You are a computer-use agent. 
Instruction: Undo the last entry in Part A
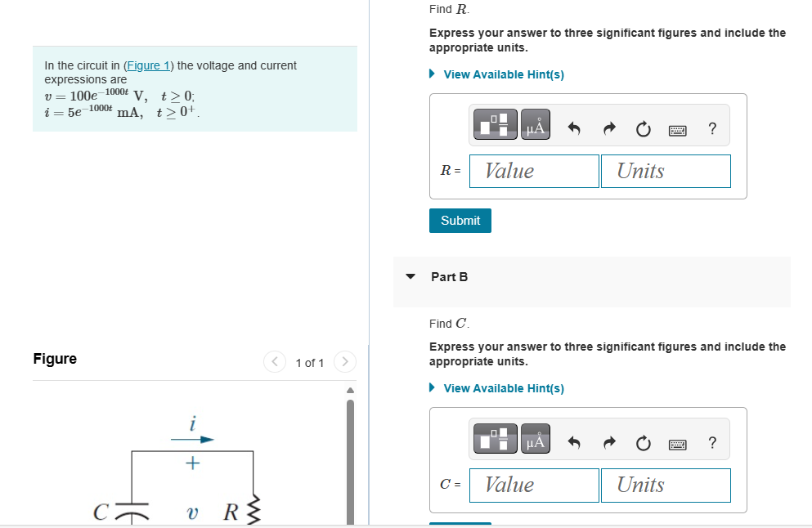click(574, 128)
